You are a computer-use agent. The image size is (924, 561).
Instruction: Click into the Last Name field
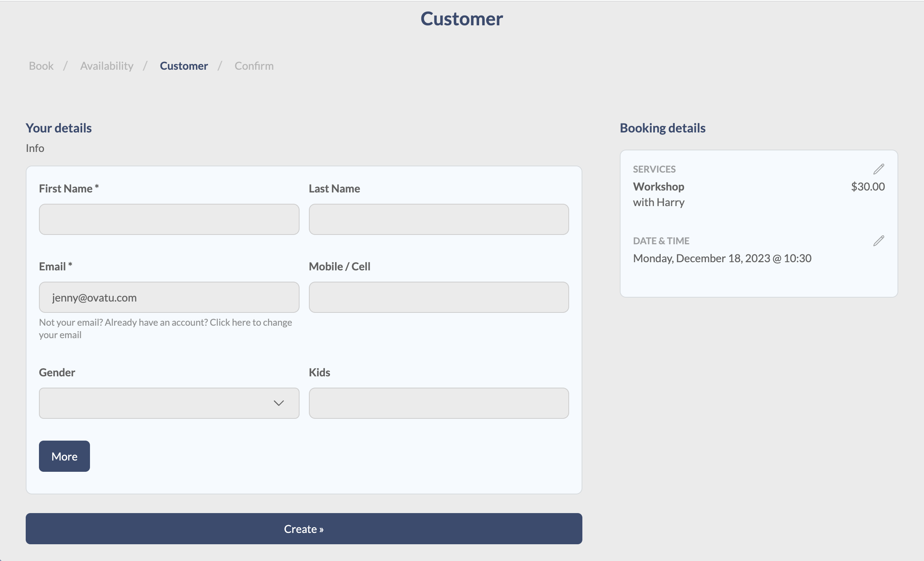click(x=439, y=219)
